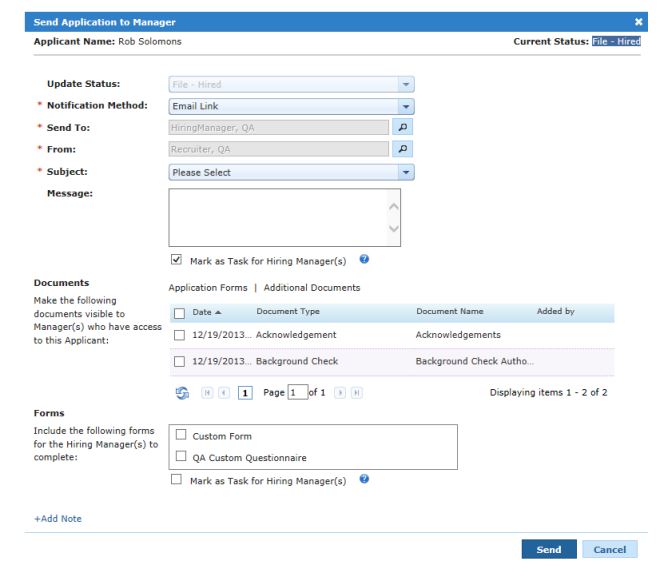Click the +Add Note link

58,519
